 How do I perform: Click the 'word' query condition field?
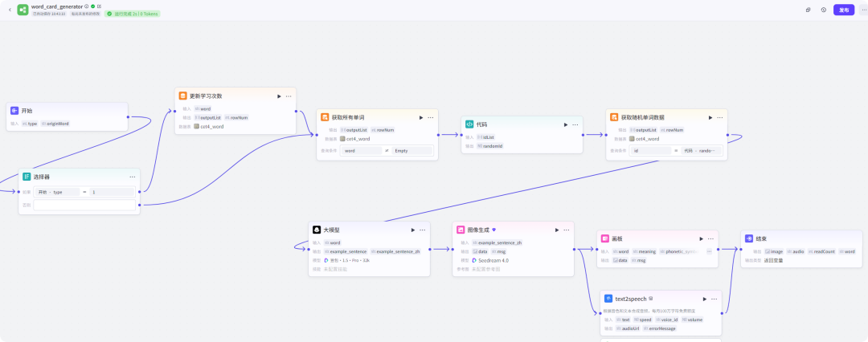360,150
